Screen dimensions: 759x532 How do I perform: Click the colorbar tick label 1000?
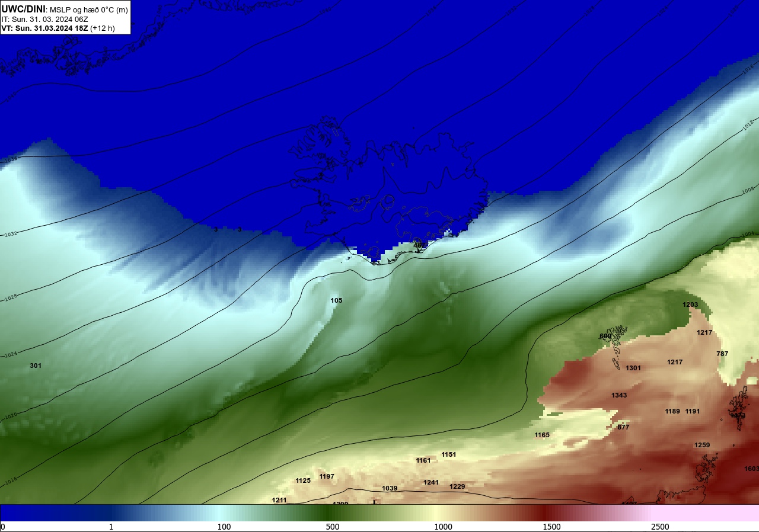(444, 527)
